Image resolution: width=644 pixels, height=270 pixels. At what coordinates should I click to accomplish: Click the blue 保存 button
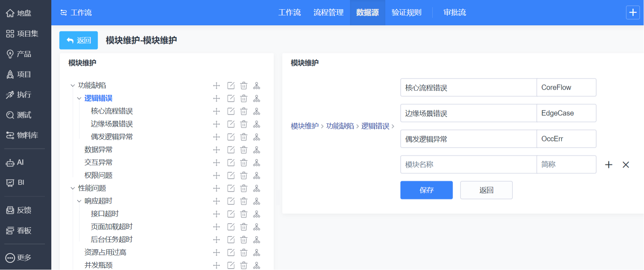click(x=426, y=190)
